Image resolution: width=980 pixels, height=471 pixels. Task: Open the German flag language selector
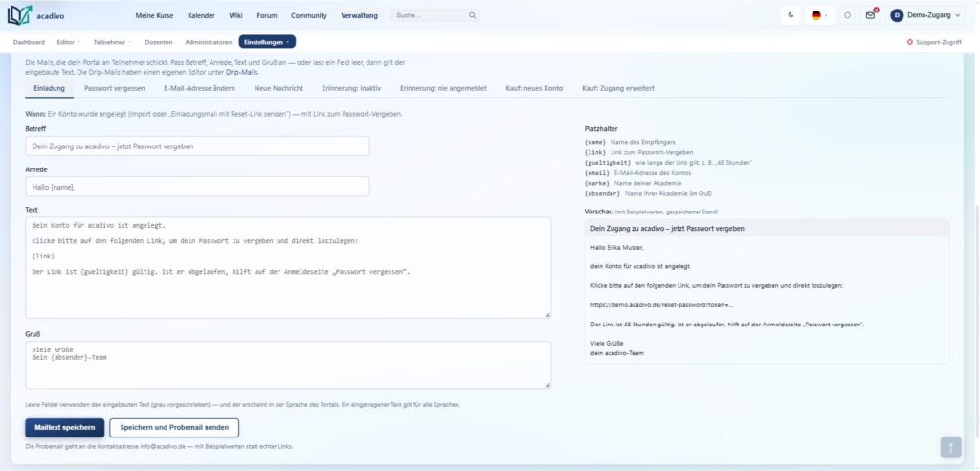(819, 15)
